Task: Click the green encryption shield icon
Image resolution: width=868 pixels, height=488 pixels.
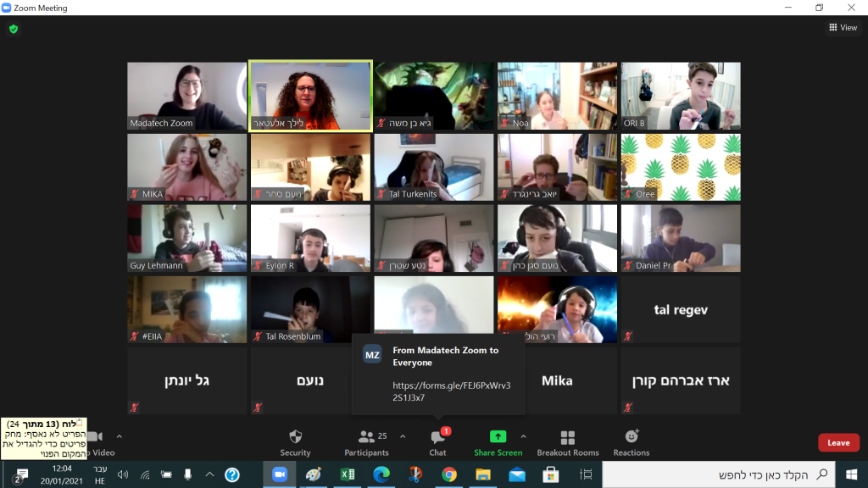Action: pos(14,29)
